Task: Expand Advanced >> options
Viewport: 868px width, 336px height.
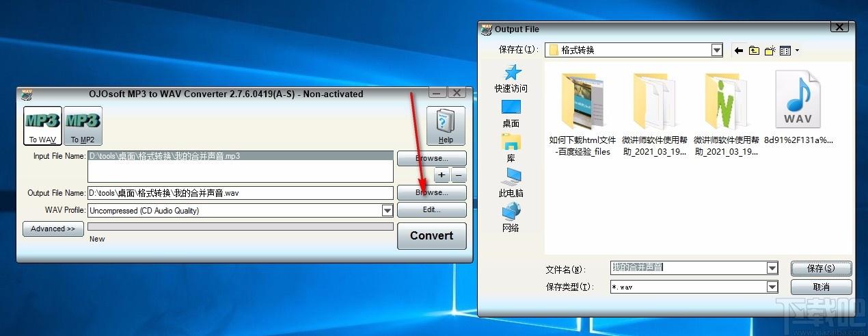Action: pyautogui.click(x=53, y=229)
